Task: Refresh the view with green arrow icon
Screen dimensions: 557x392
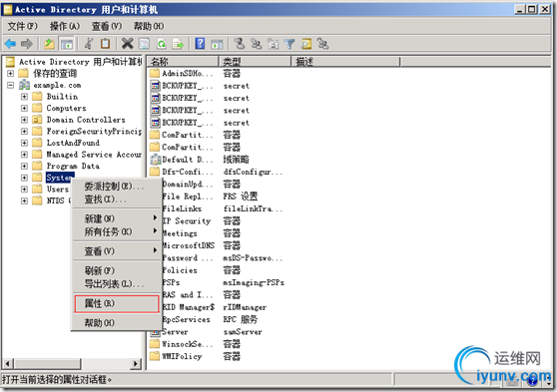Action: tap(162, 44)
